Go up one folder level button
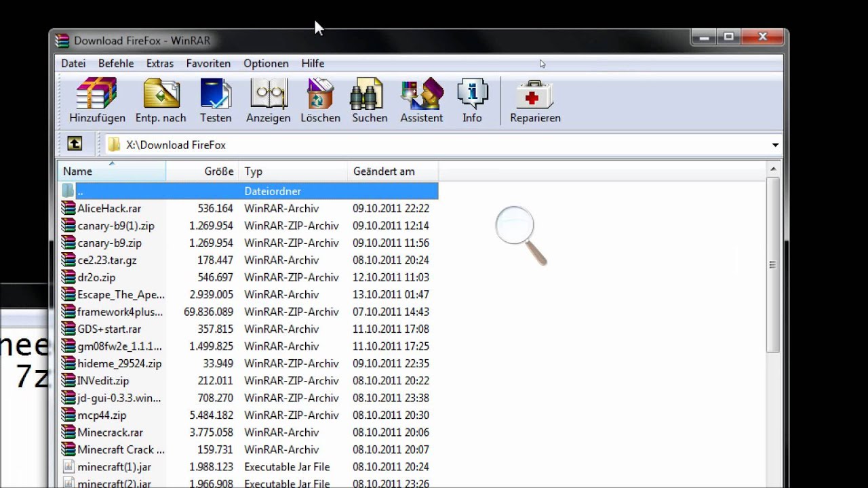Image resolution: width=868 pixels, height=488 pixels. [75, 144]
